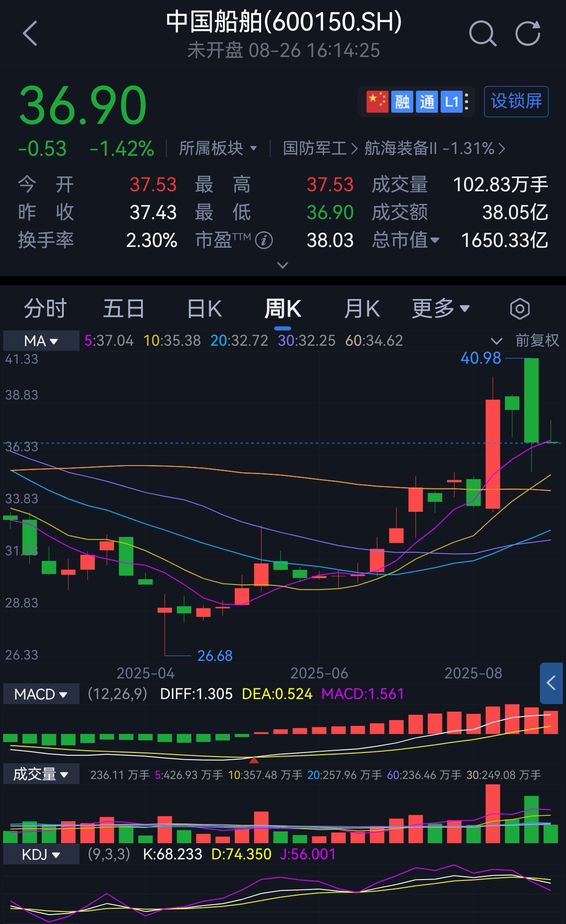This screenshot has width=566, height=924.
Task: Refresh quote data icon
Action: (527, 34)
